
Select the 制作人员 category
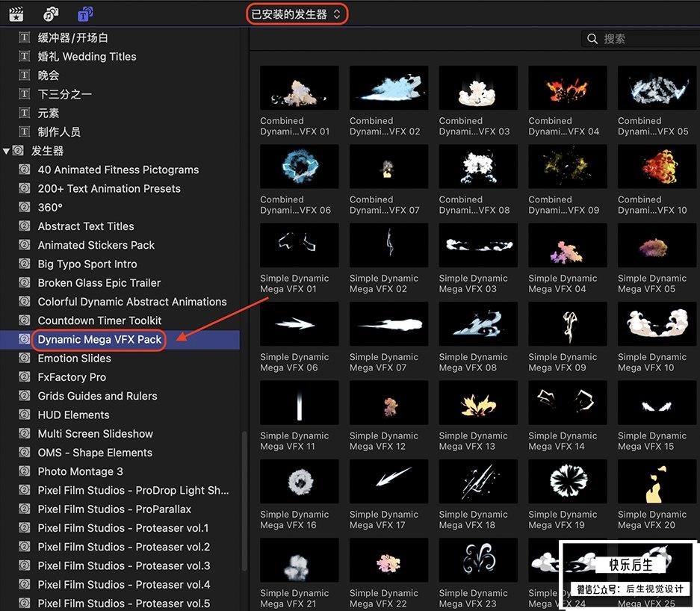[59, 132]
